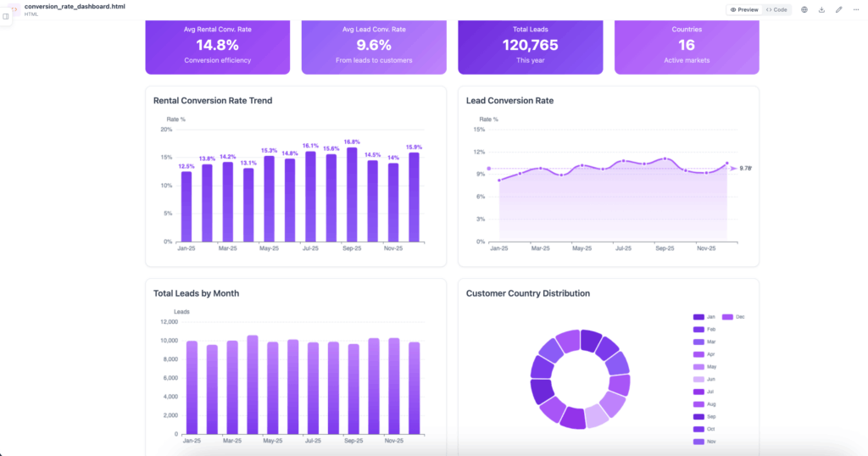Toggle the May legend entry
The image size is (868, 456).
point(704,367)
